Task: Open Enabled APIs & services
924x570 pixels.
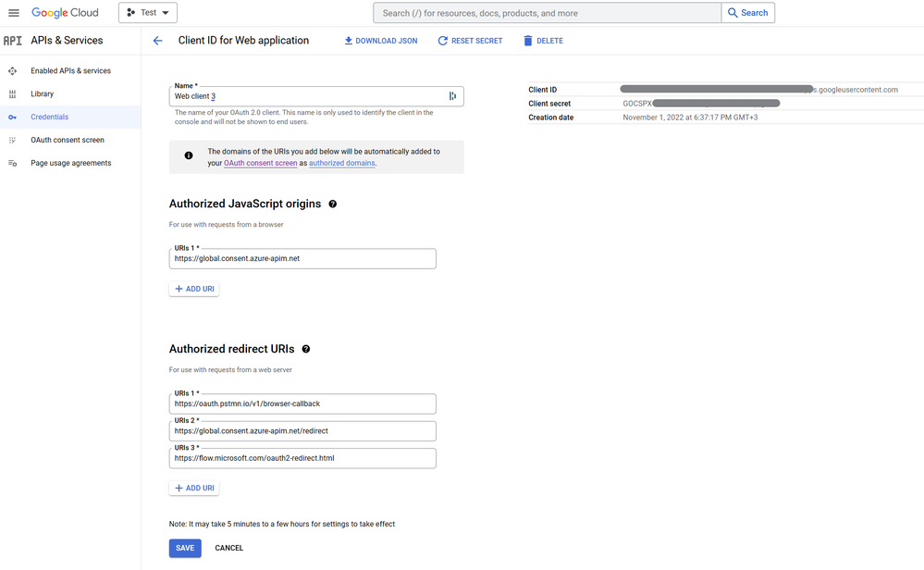Action: (70, 70)
